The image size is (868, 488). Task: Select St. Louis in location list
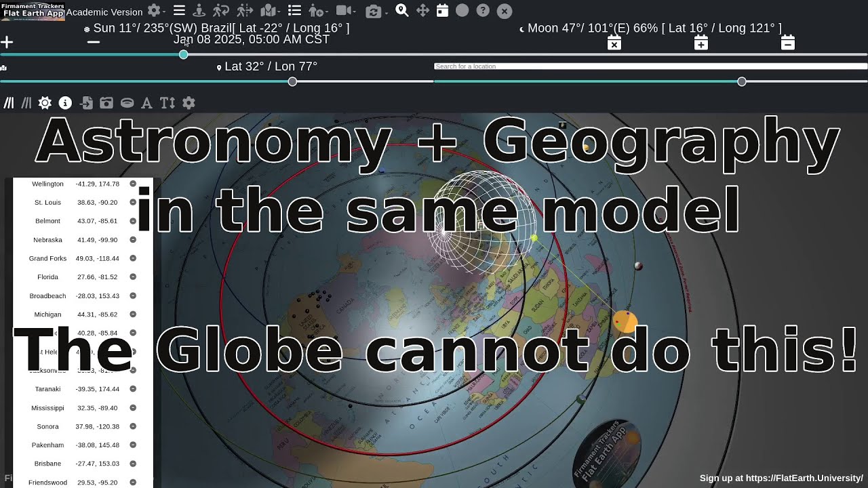pyautogui.click(x=47, y=203)
